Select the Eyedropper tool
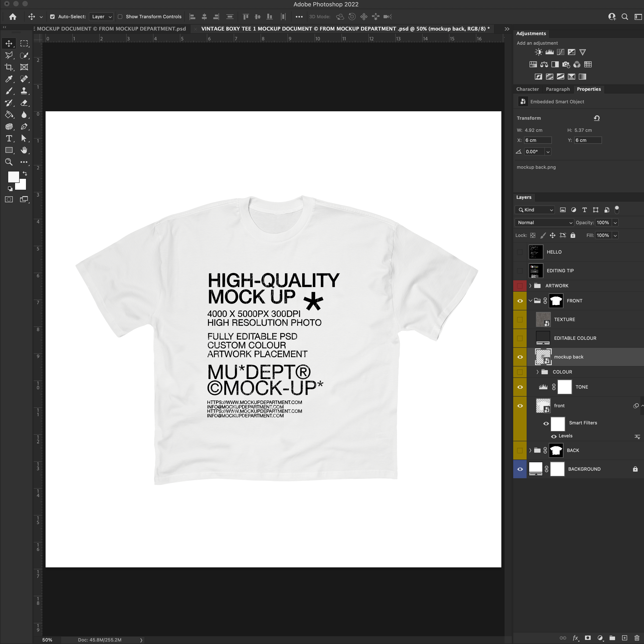Image resolution: width=644 pixels, height=644 pixels. 9,79
